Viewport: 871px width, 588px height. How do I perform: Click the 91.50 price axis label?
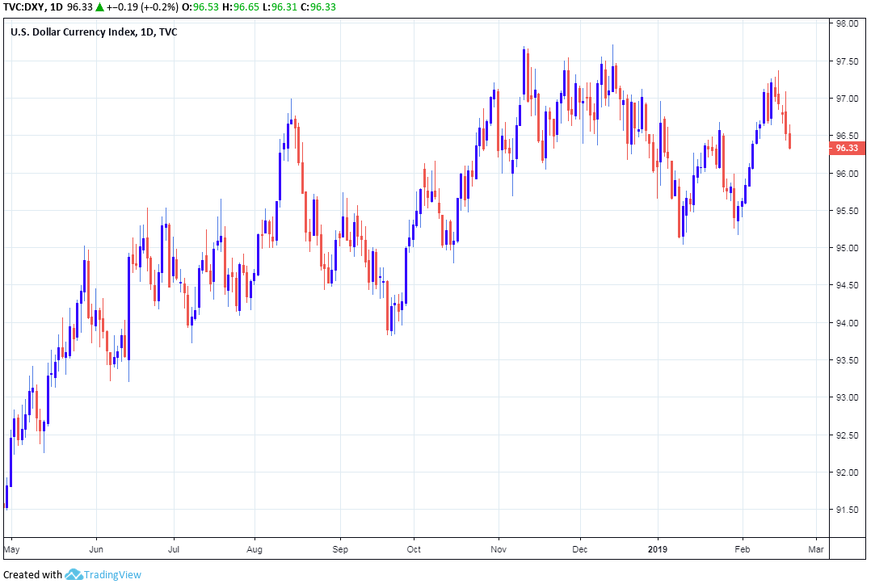[847, 510]
